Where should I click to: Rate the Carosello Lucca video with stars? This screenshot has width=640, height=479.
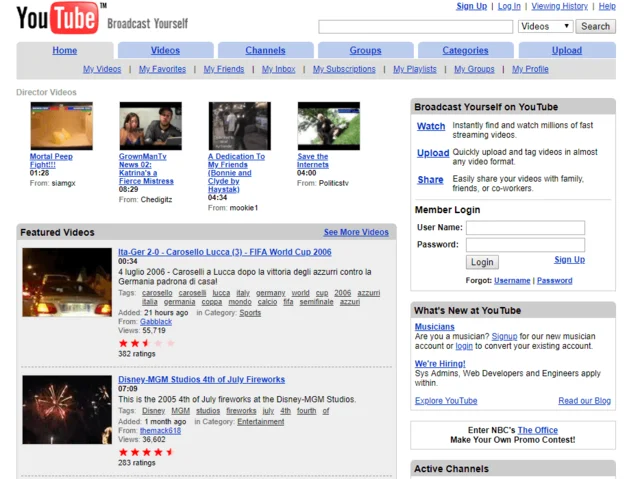click(x=147, y=343)
